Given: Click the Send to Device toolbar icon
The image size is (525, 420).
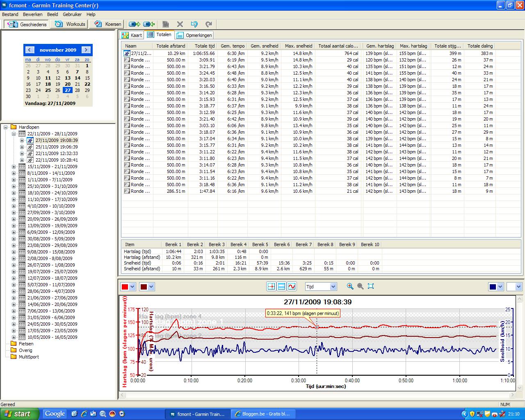Looking at the screenshot, I should click(134, 24).
